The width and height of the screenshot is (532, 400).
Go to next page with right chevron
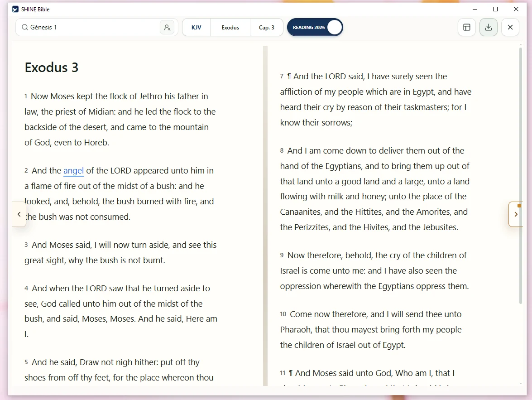(x=516, y=214)
